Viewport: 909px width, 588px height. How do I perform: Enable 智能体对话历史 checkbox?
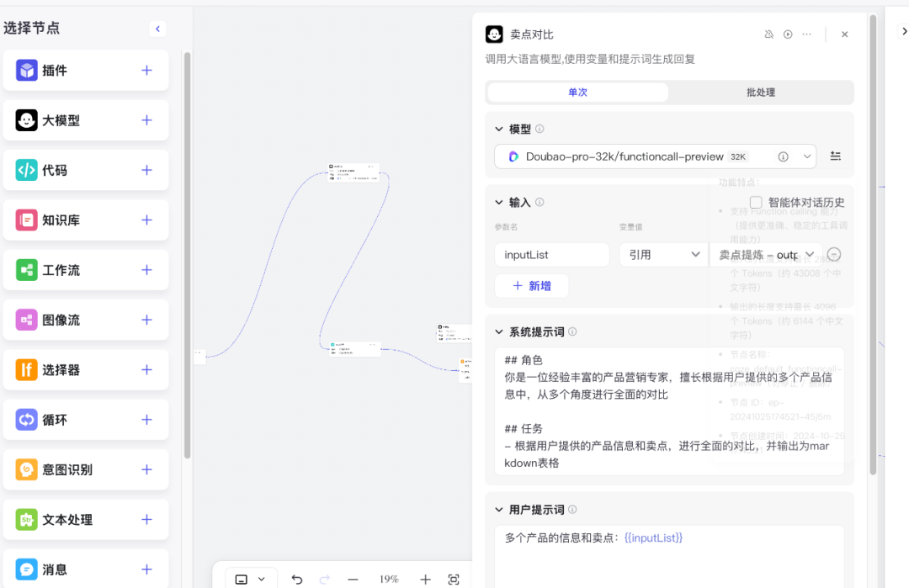pyautogui.click(x=756, y=202)
